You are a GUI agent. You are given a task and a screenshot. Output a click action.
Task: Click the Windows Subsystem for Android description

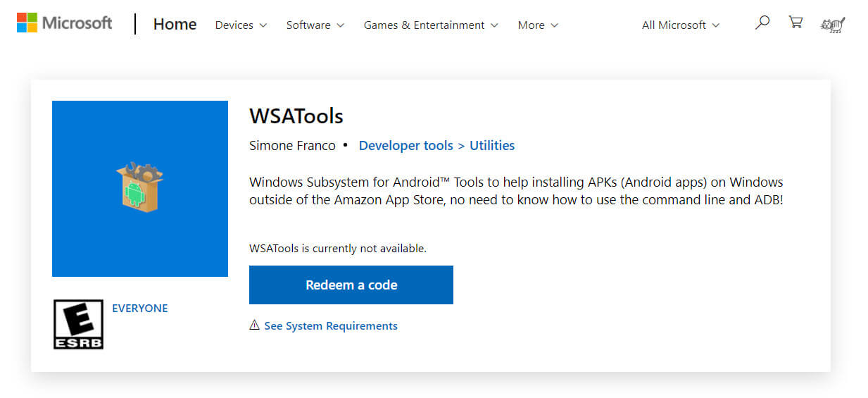(517, 191)
